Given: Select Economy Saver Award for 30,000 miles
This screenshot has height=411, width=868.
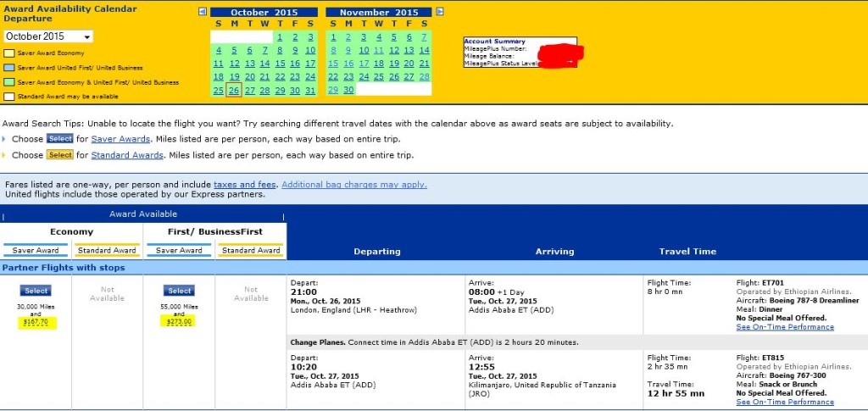Looking at the screenshot, I should coord(36,291).
